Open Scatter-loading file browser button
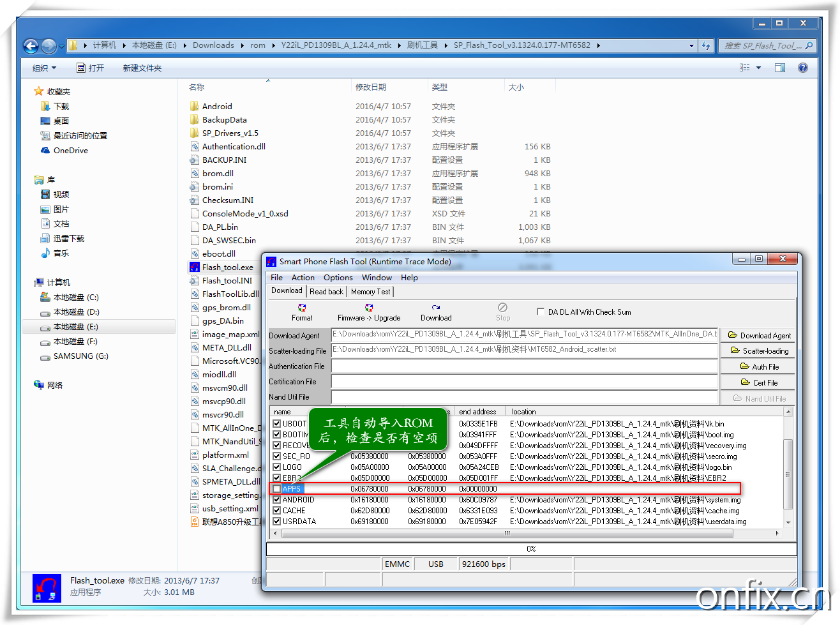 (x=759, y=351)
